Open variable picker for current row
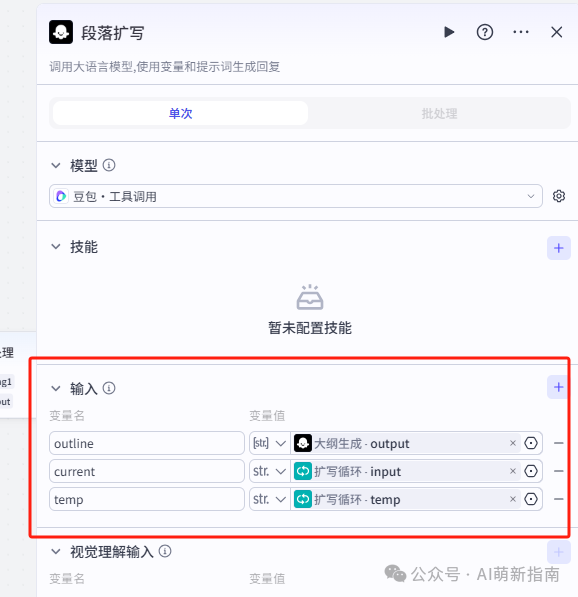The image size is (578, 597). tap(531, 471)
